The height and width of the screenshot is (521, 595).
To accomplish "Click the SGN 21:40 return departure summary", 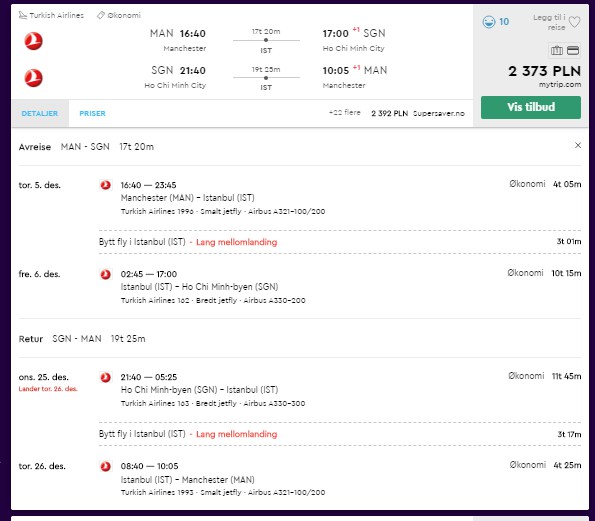I will [178, 71].
